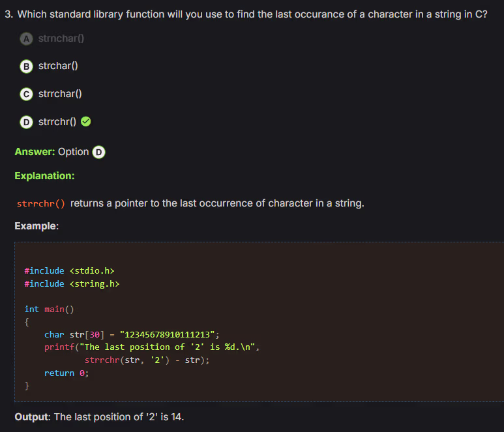Click the 'return 0;' code line
This screenshot has width=504, height=432.
66,373
